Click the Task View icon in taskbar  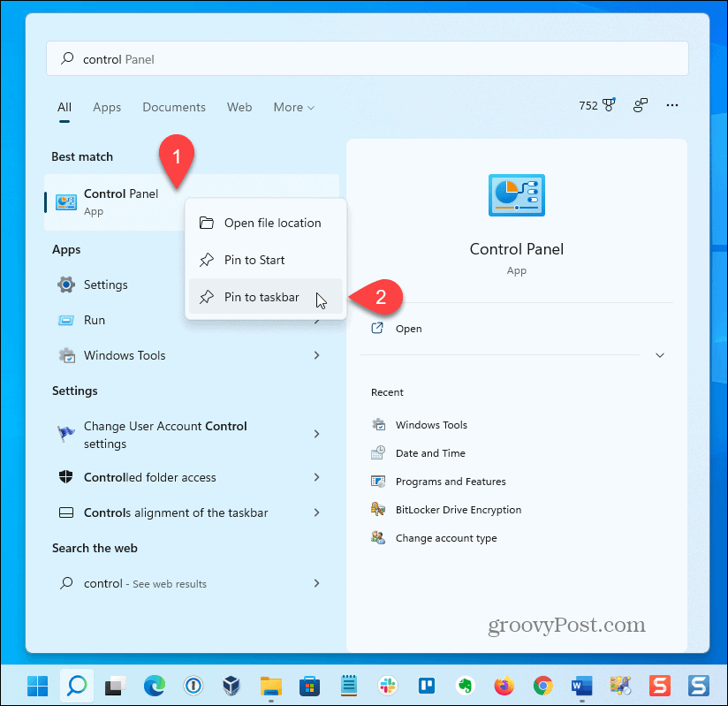coord(115,685)
